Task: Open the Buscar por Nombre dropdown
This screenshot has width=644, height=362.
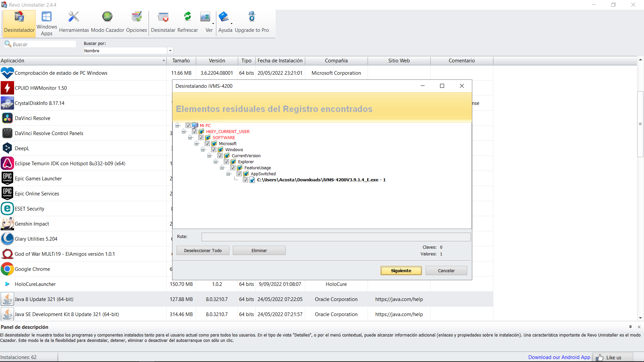Action: point(170,51)
